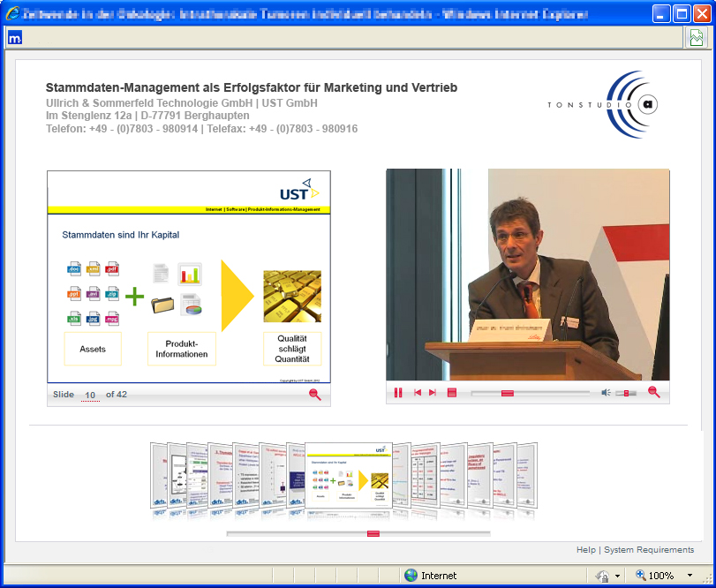Open the security lock dropdown in status bar
716x588 pixels.
(x=617, y=576)
